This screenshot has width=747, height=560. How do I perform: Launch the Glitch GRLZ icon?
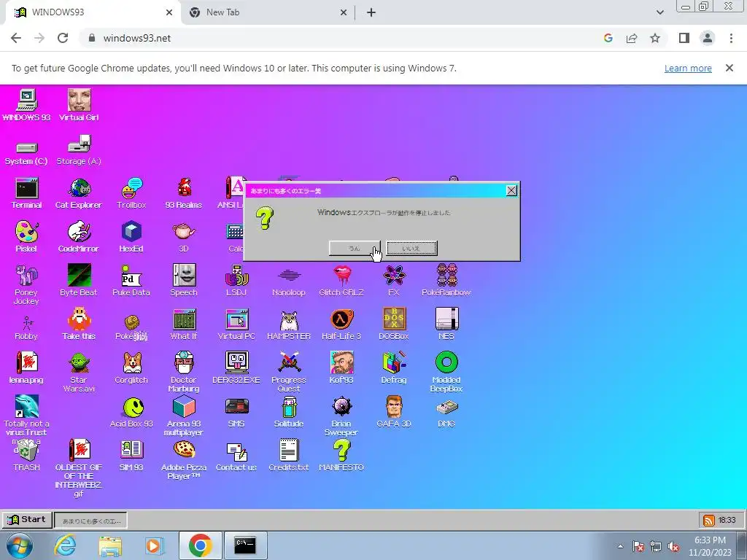(x=341, y=281)
